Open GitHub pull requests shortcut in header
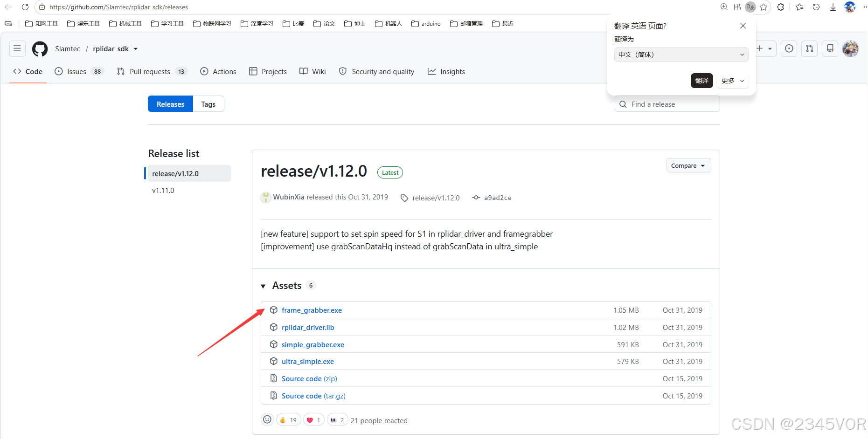The height and width of the screenshot is (439, 868). pyautogui.click(x=810, y=48)
